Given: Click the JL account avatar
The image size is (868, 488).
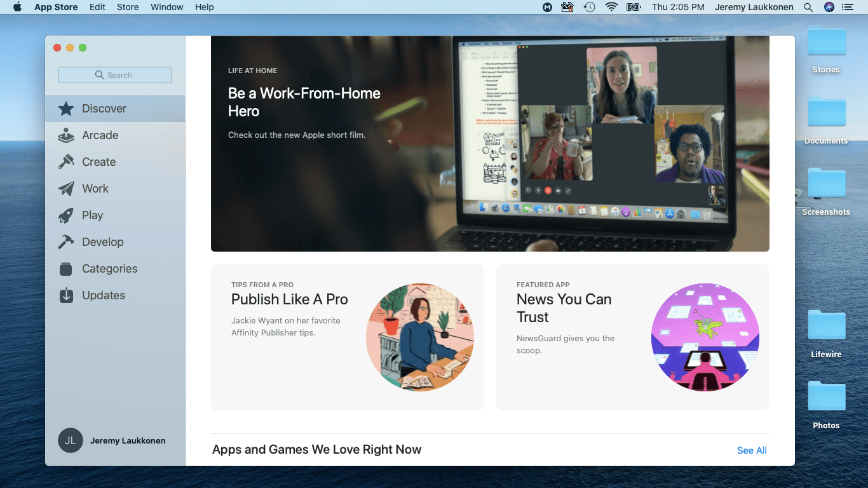Looking at the screenshot, I should click(x=71, y=440).
